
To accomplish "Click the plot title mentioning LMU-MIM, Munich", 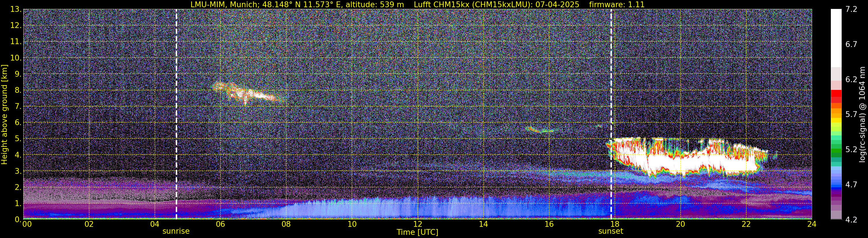I will [417, 4].
